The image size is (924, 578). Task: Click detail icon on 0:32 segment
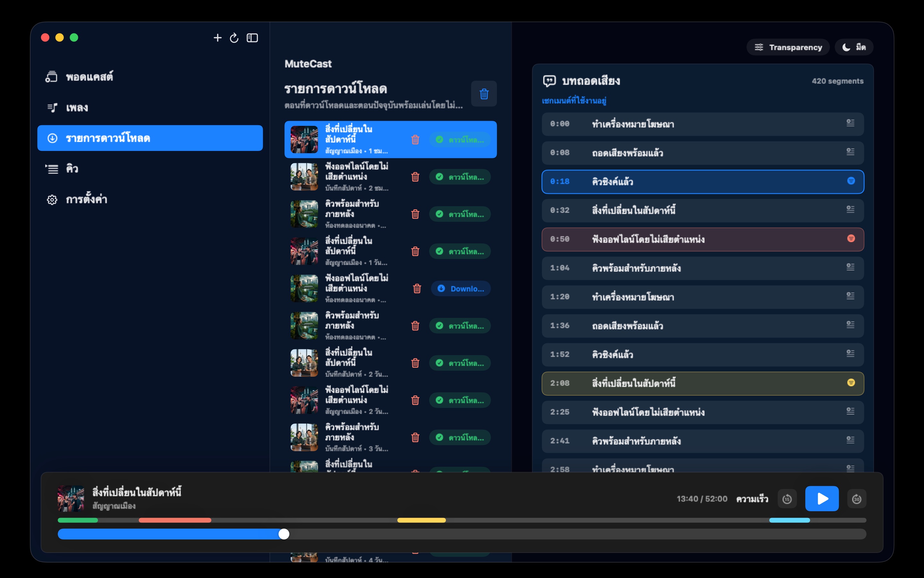850,209
